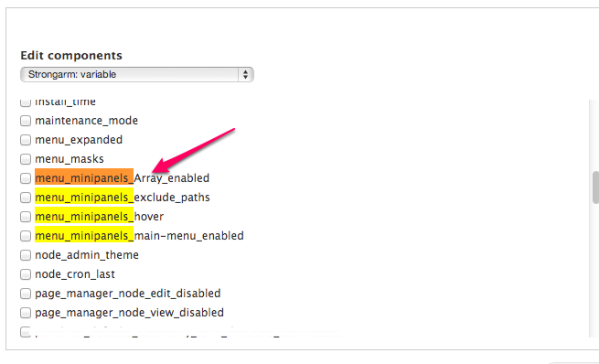Check the menu_minipanels_Array_enabled checkbox
The height and width of the screenshot is (364, 599).
click(26, 178)
